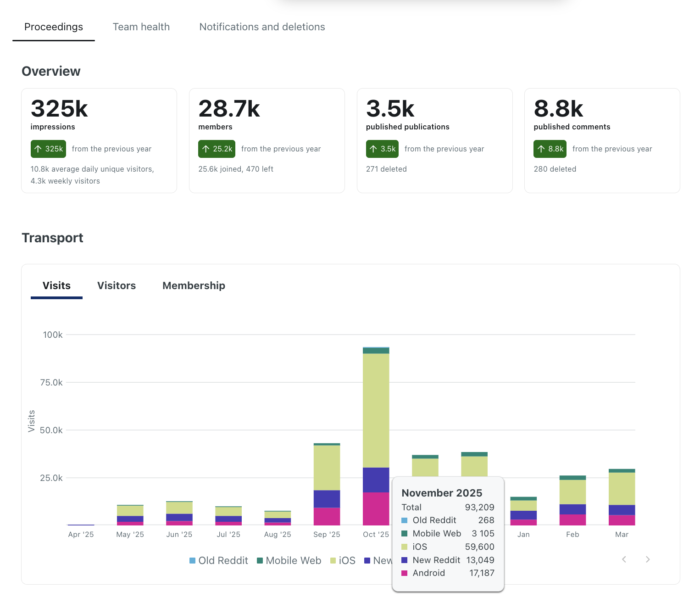Screen dimensions: 700x603
Task: Open the Membership chart tab
Action: pos(194,285)
